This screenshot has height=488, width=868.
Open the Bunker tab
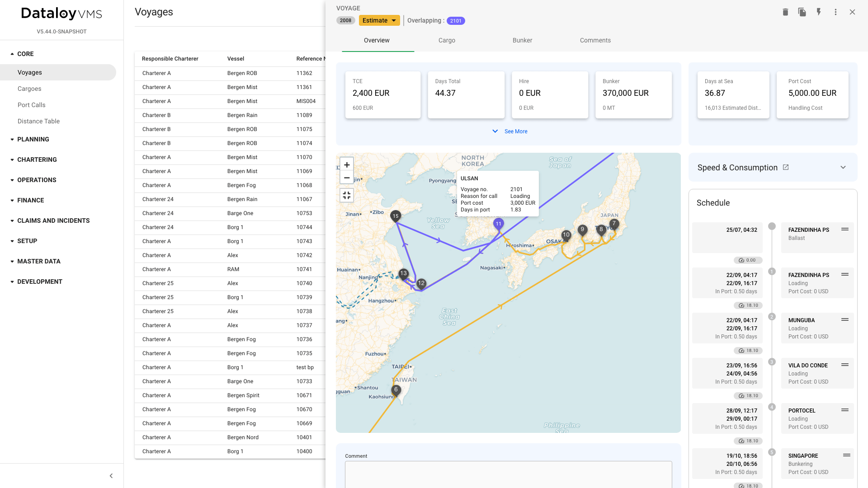click(522, 40)
